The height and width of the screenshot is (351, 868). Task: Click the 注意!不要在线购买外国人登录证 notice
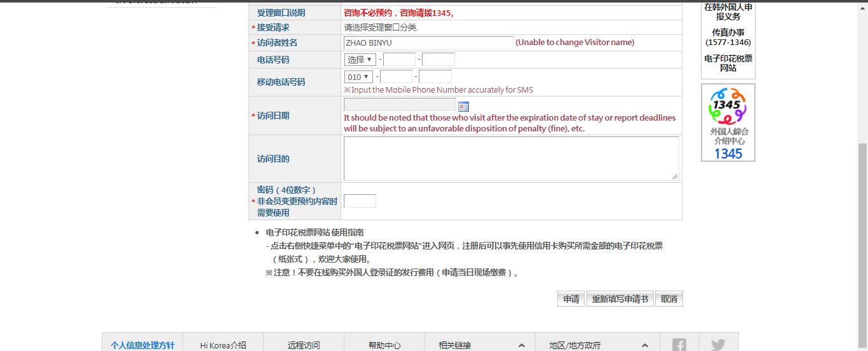(x=393, y=273)
